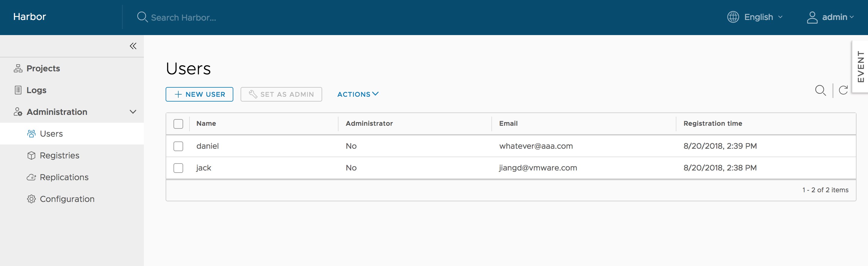The image size is (868, 266).
Task: Check the box for user jack
Action: click(x=178, y=168)
